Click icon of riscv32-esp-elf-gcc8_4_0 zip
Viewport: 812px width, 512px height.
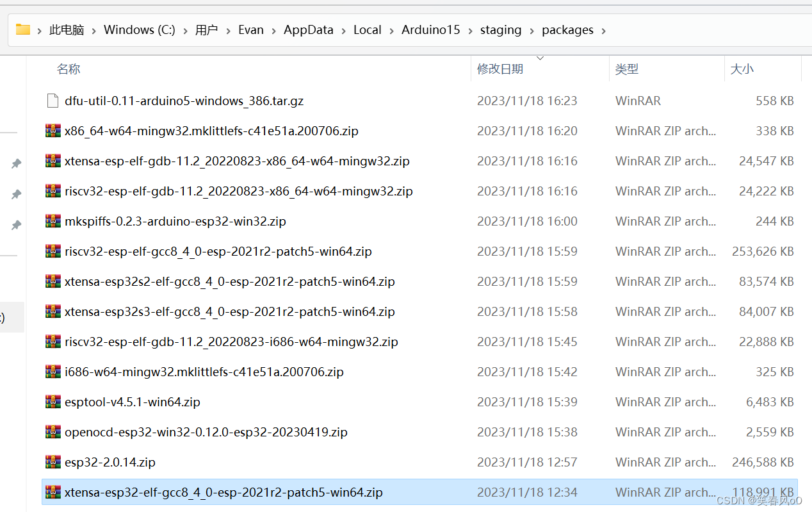click(53, 251)
